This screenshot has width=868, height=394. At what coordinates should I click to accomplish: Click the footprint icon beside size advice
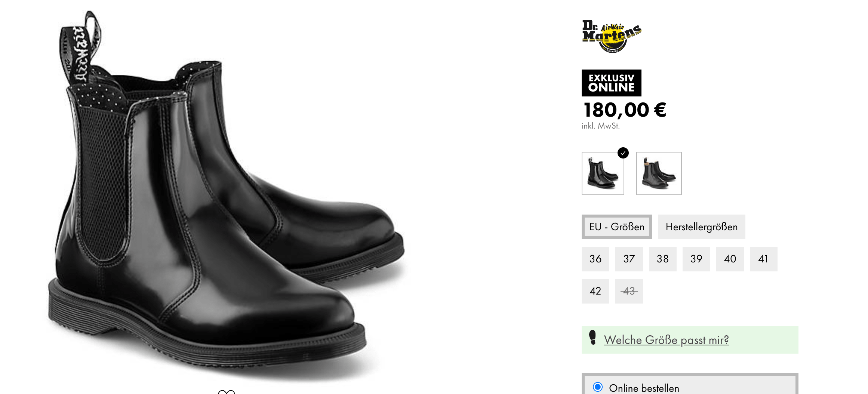pos(592,337)
